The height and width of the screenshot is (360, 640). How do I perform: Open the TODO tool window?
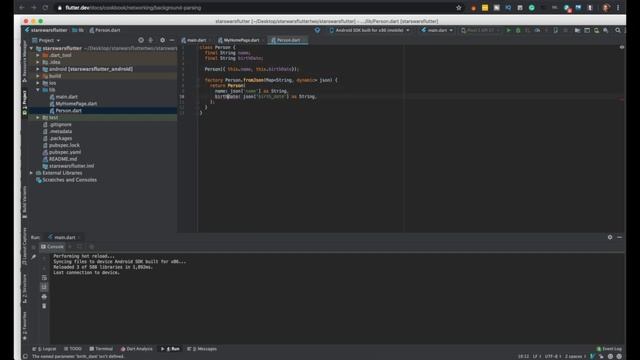[x=73, y=349]
